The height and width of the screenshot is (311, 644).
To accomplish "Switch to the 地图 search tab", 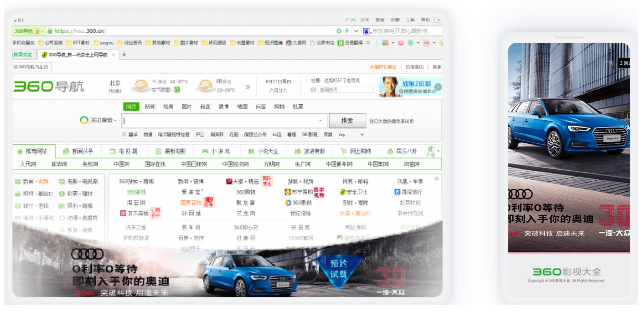I will pyautogui.click(x=242, y=106).
